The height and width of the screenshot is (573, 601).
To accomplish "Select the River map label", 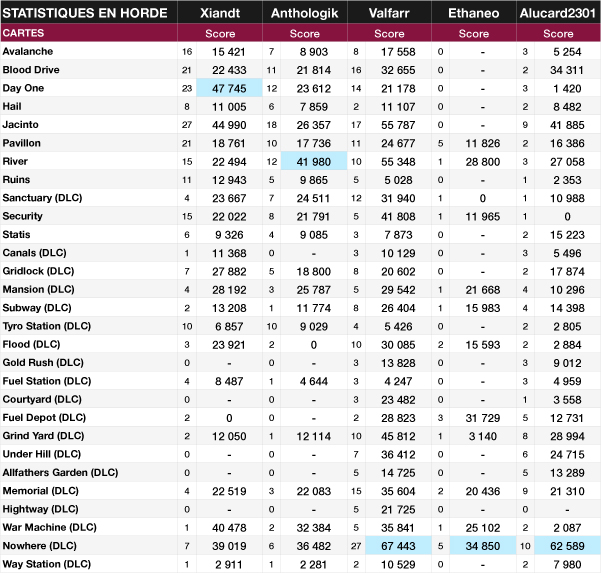I will pyautogui.click(x=15, y=161).
